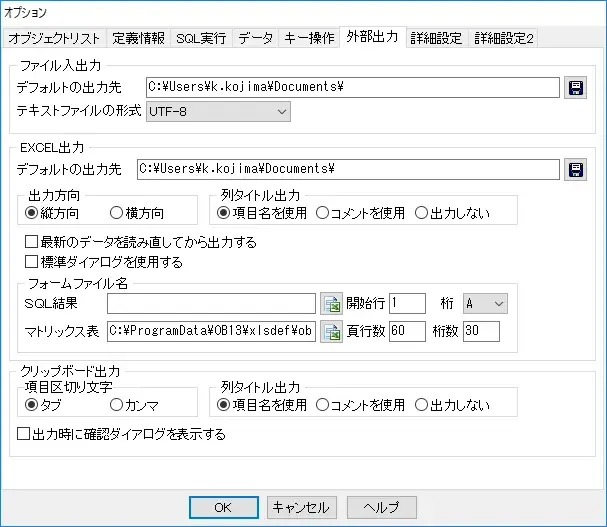The height and width of the screenshot is (527, 607).
Task: Browse for SQL結果 form file
Action: pyautogui.click(x=331, y=303)
